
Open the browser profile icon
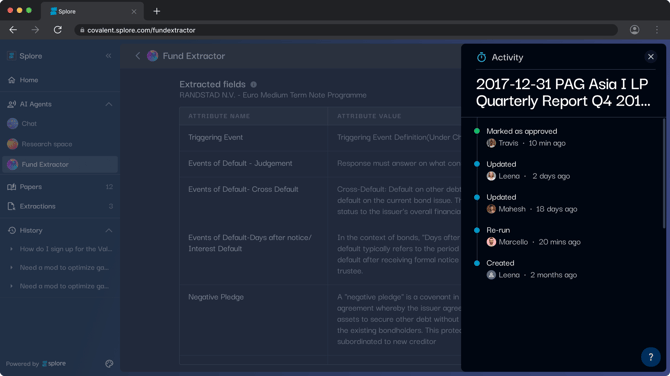(635, 29)
